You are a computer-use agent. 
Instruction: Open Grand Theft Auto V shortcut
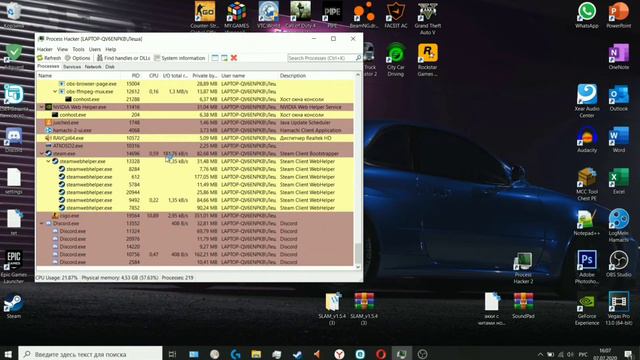427,18
